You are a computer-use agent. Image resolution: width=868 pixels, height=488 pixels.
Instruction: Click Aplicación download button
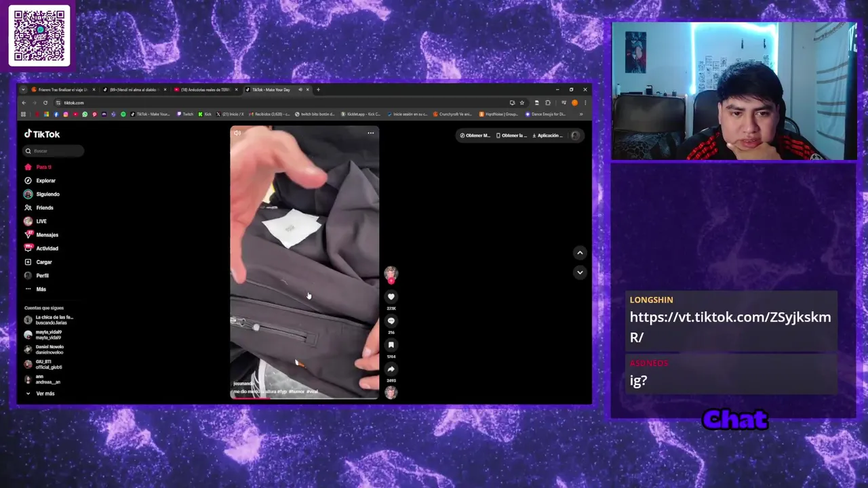(548, 136)
